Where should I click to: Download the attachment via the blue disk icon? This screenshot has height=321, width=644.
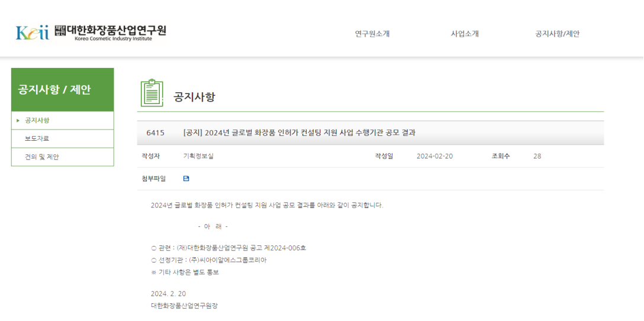pyautogui.click(x=186, y=179)
